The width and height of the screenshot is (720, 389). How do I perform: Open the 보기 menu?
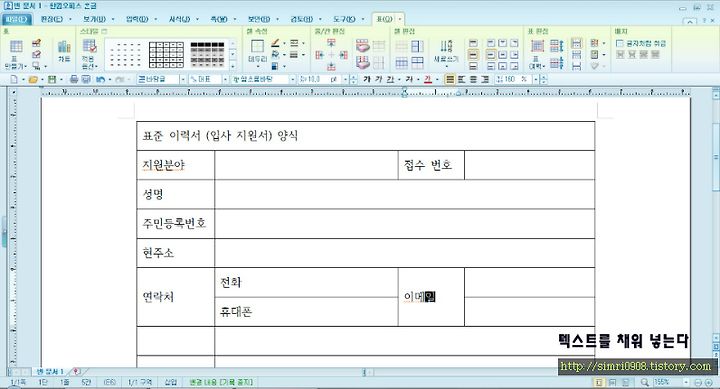click(94, 19)
